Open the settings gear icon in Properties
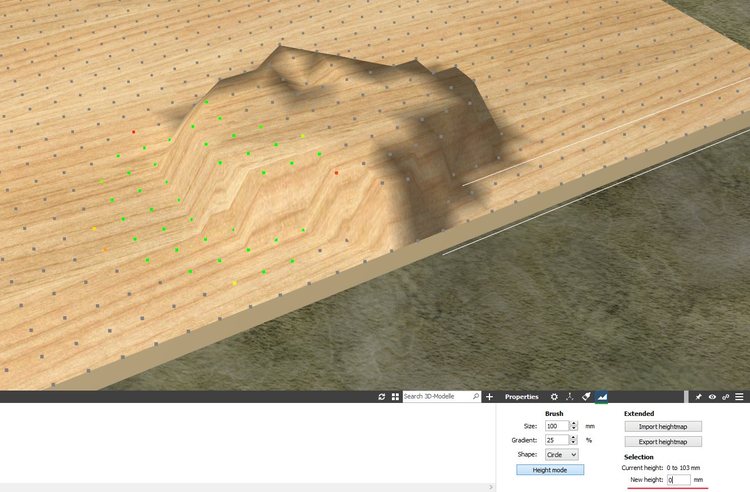The width and height of the screenshot is (750, 492). click(554, 397)
